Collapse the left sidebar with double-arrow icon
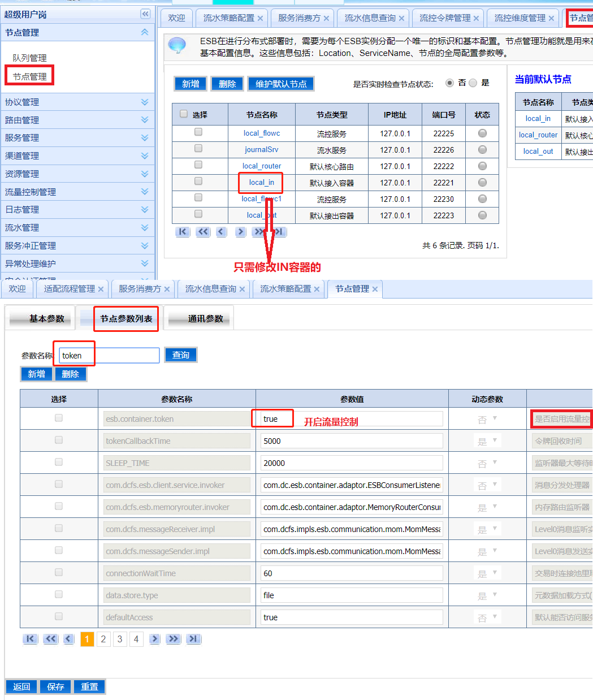 (x=145, y=14)
